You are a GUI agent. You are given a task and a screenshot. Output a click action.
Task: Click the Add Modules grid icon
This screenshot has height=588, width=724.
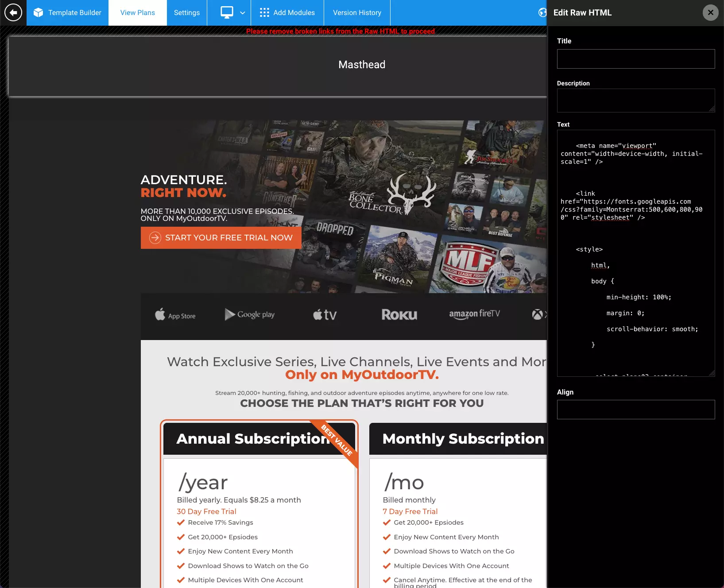[x=264, y=12]
